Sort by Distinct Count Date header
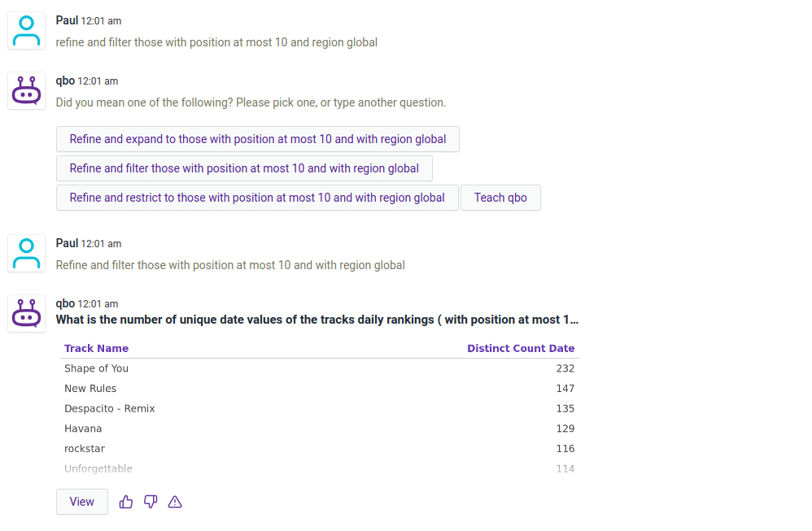Viewport: 812px width, 531px height. (x=521, y=348)
